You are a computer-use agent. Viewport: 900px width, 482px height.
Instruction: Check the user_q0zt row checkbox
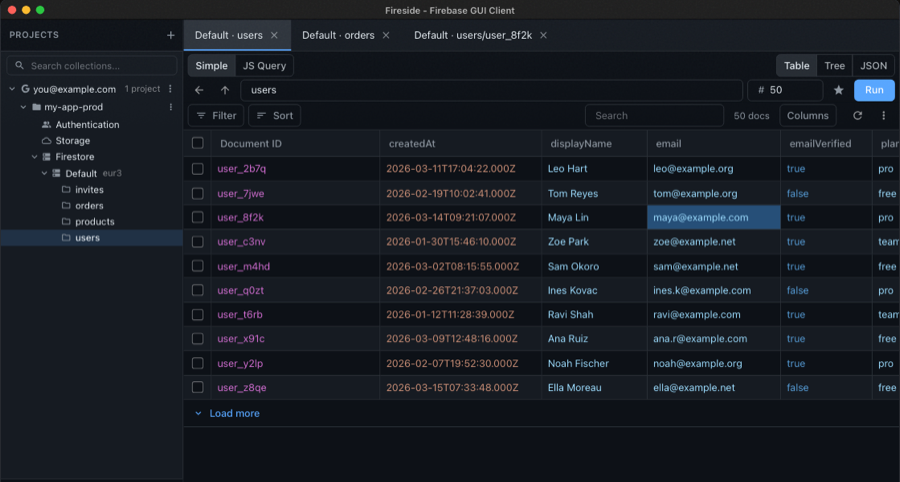[197, 290]
